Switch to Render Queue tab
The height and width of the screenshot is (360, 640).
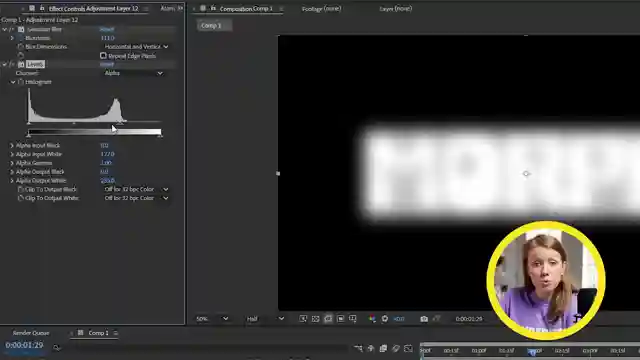tap(31, 333)
